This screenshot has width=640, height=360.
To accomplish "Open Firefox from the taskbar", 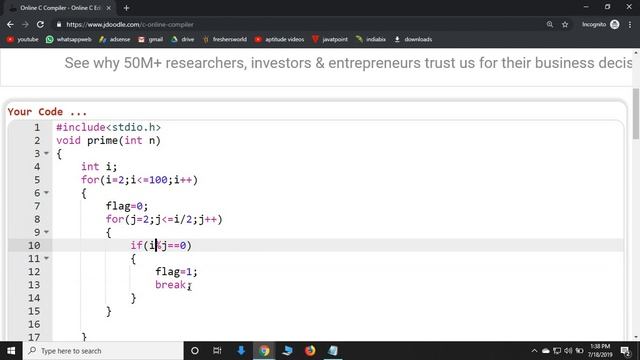I will coord(310,351).
